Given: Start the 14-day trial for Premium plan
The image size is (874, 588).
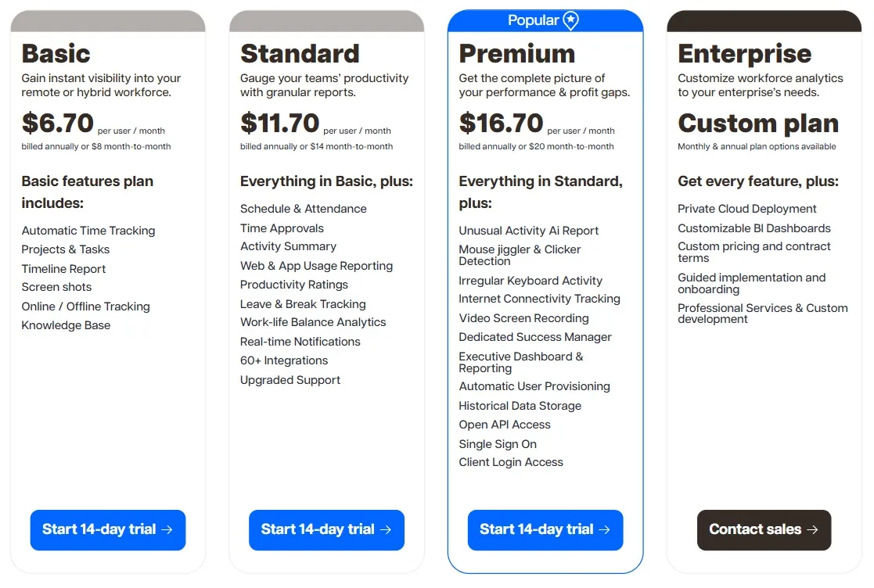Looking at the screenshot, I should 545,530.
